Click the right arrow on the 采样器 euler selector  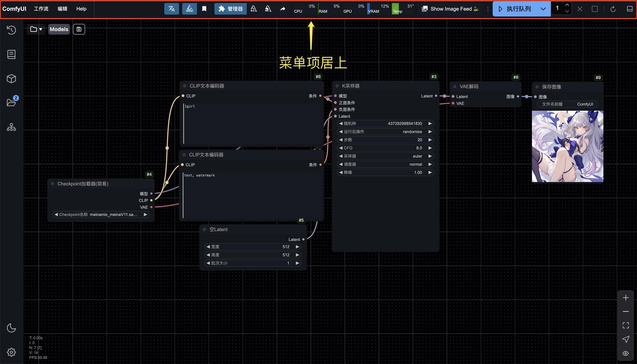430,156
